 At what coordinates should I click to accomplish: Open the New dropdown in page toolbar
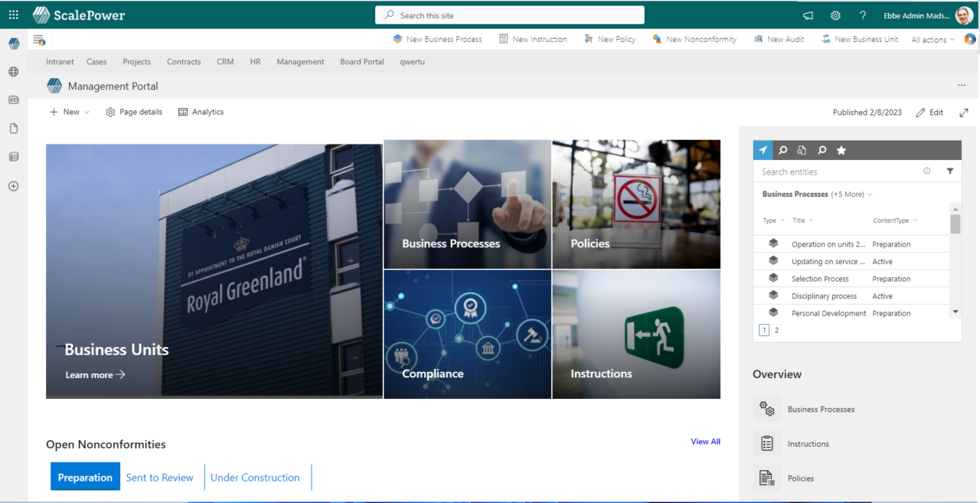[x=70, y=112]
